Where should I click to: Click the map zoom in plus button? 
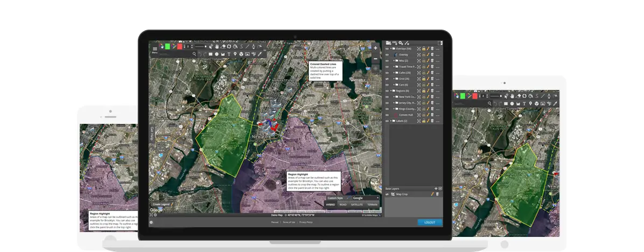coord(375,47)
